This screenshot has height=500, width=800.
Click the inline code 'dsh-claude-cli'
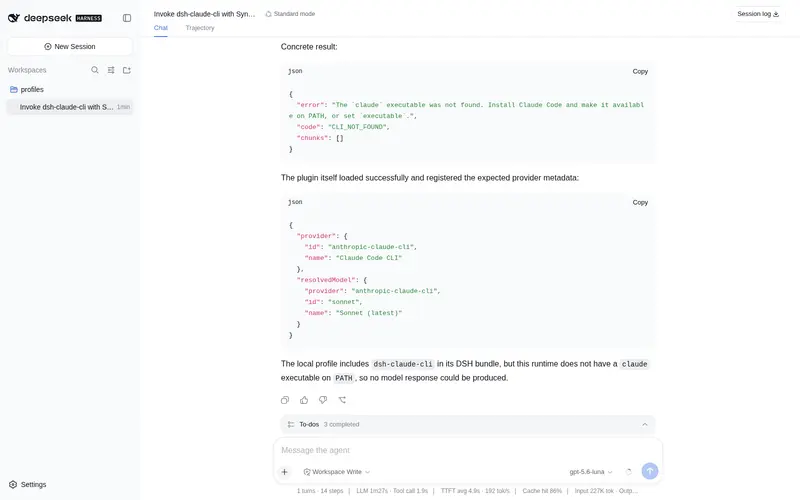click(403, 364)
